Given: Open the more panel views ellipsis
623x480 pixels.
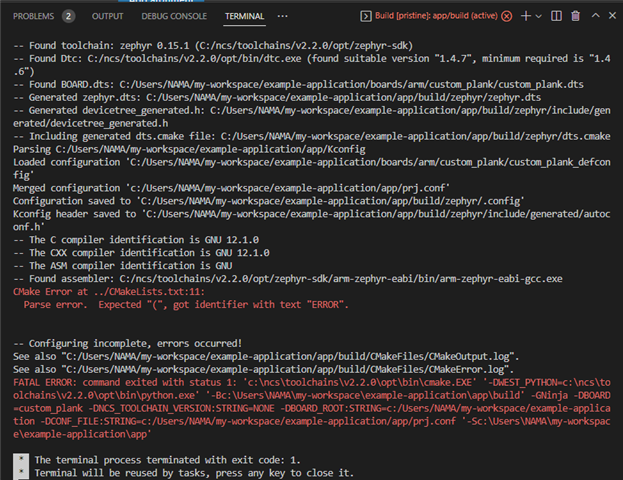Looking at the screenshot, I should 282,16.
